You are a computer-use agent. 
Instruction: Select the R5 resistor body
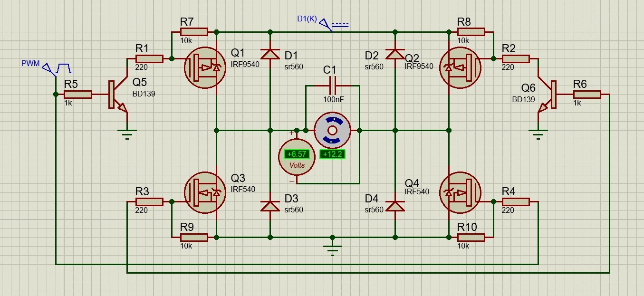coord(78,95)
